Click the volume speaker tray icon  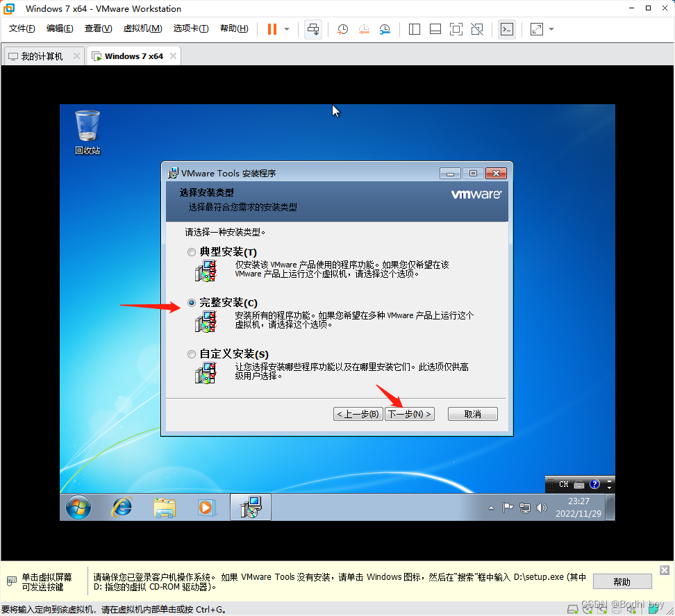541,508
